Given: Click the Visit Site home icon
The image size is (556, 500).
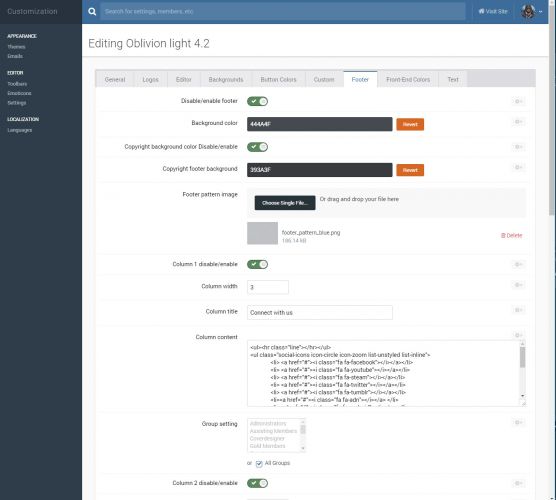Looking at the screenshot, I should 481,11.
